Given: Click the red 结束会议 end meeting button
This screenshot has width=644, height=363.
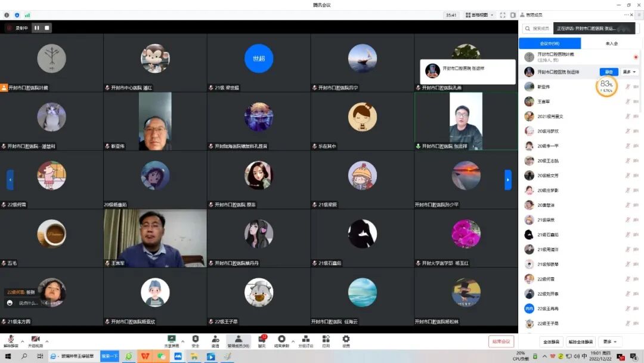Looking at the screenshot, I should click(x=501, y=342).
